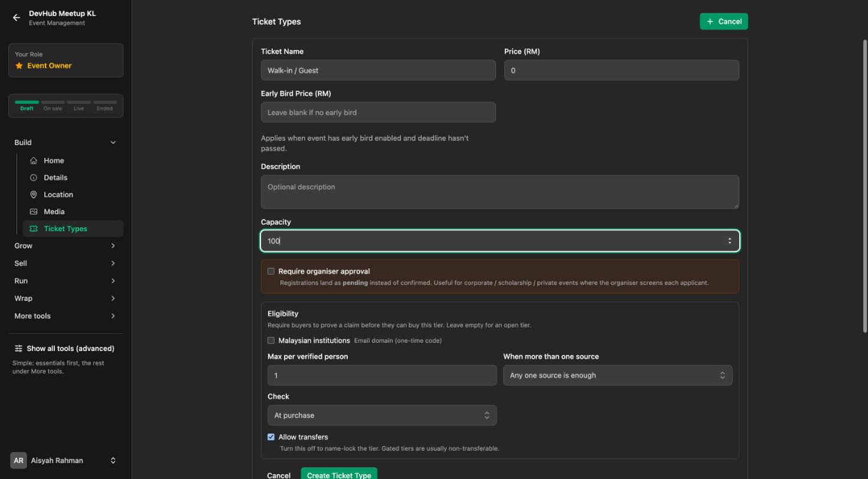Image resolution: width=868 pixels, height=479 pixels.
Task: Click the 'Your Role' label
Action: (x=28, y=54)
